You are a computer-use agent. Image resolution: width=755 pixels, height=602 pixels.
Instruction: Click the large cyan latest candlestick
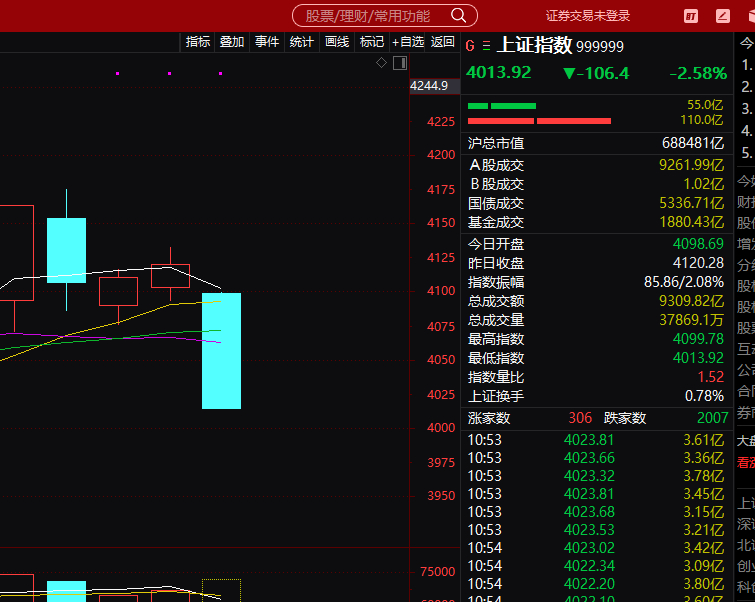[221, 351]
